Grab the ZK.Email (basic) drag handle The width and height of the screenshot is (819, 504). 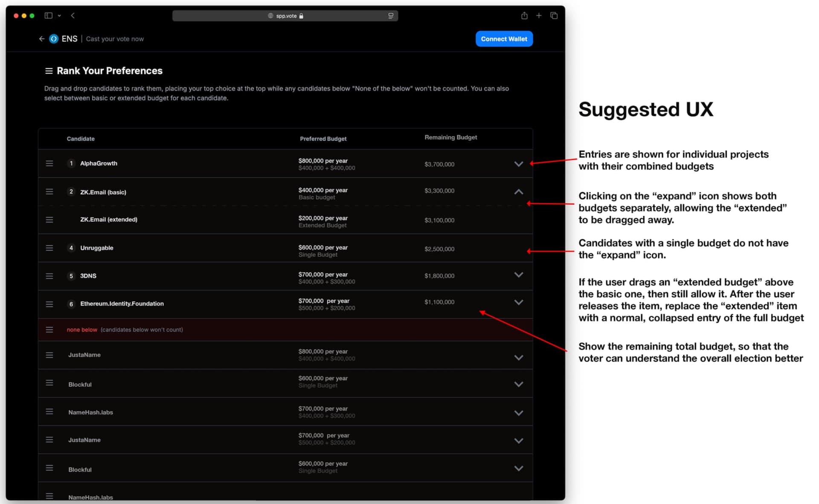coord(49,192)
